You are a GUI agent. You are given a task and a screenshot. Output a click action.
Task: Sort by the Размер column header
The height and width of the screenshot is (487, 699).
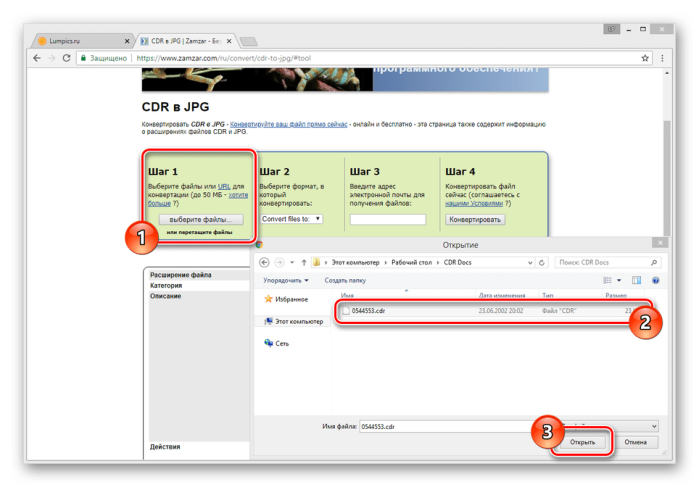tap(616, 296)
